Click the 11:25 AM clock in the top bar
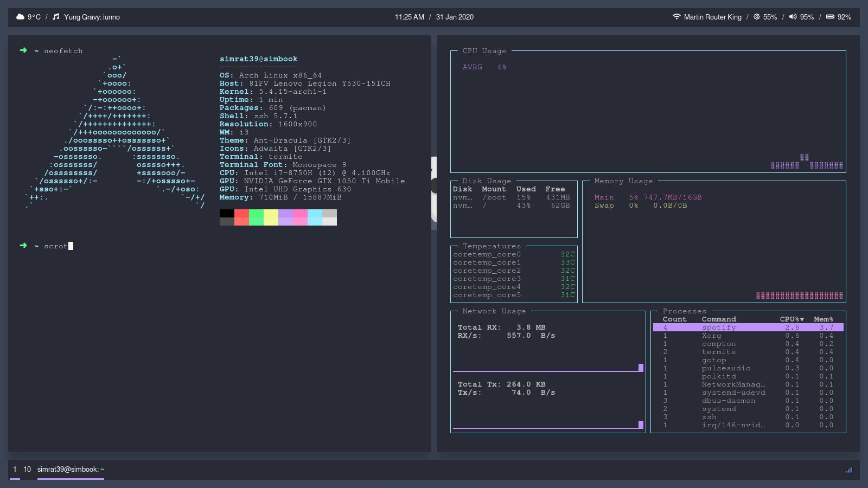Viewport: 868px width, 488px height. tap(410, 17)
